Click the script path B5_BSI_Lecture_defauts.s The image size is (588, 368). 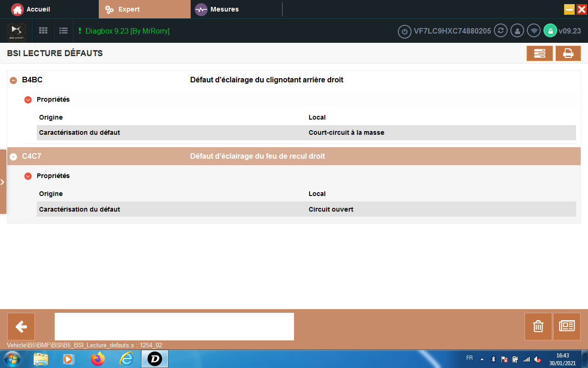click(x=85, y=345)
